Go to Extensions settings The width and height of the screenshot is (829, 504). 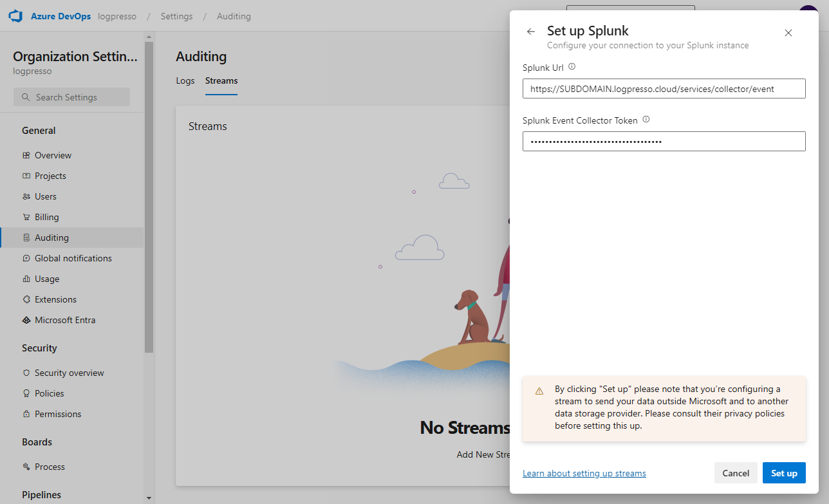coord(72,299)
